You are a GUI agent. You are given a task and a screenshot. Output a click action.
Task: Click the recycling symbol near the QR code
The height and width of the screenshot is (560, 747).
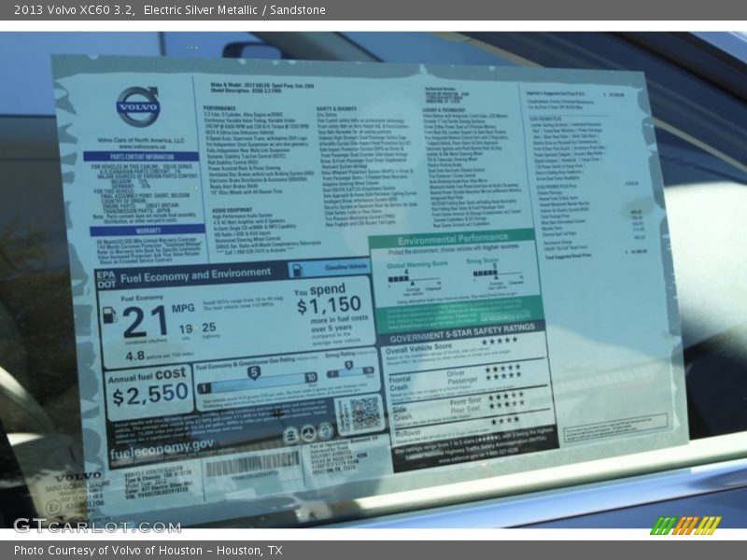[308, 433]
